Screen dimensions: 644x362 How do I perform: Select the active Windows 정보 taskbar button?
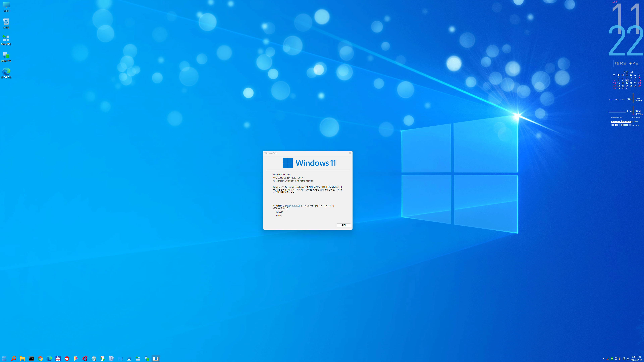pos(156,358)
